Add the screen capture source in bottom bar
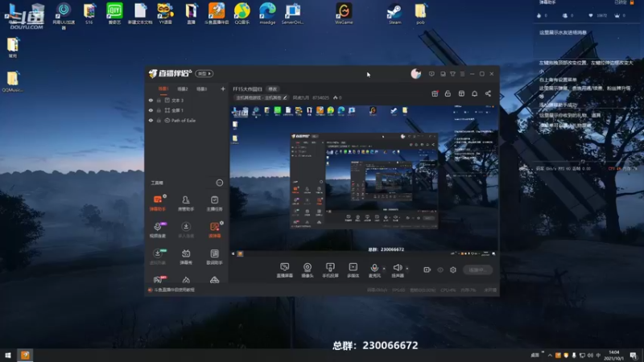 click(x=285, y=270)
